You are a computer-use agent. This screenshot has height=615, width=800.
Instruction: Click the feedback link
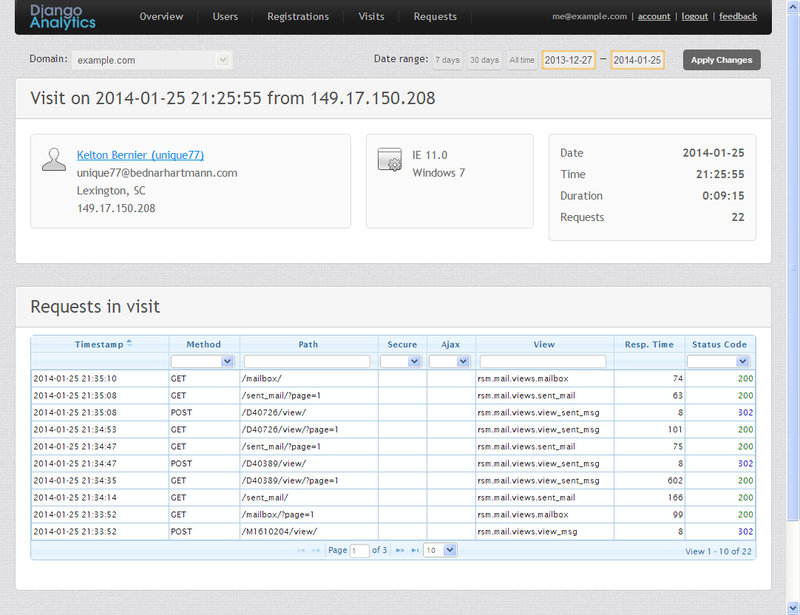pos(738,16)
